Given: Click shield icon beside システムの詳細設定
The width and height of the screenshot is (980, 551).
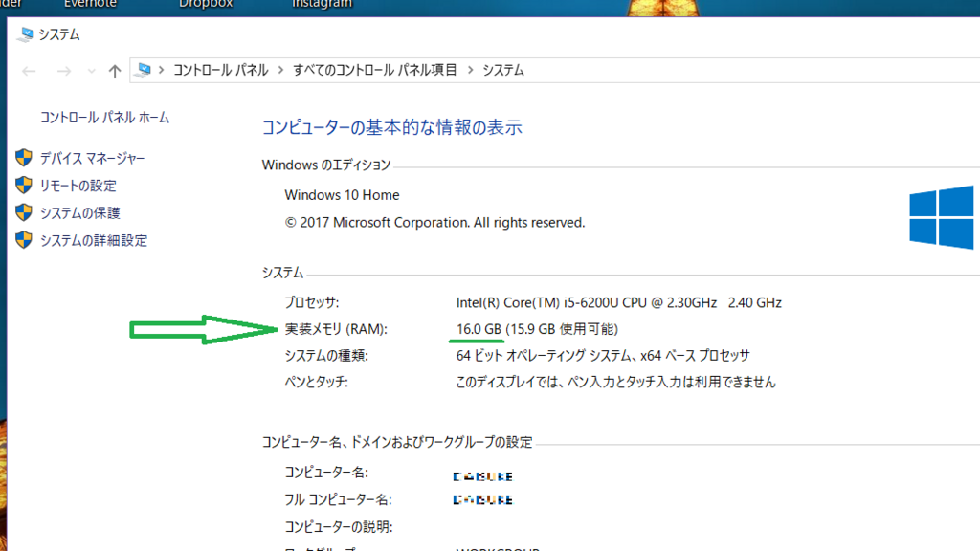Looking at the screenshot, I should [24, 240].
